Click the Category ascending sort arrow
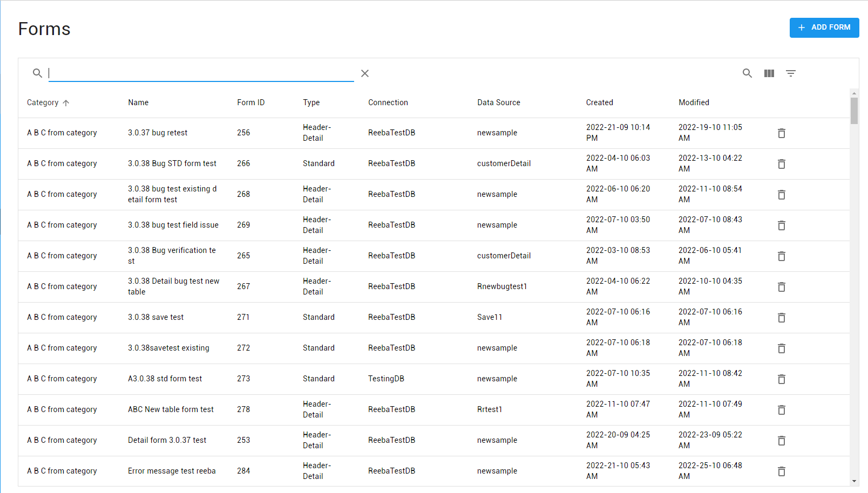This screenshot has height=493, width=868. tap(66, 103)
